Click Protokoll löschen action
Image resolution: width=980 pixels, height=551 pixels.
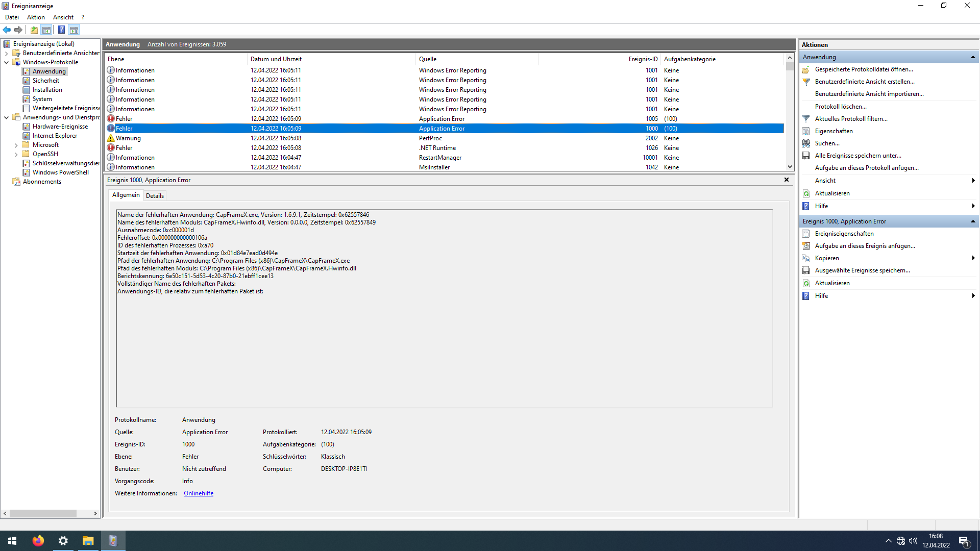[x=841, y=107]
